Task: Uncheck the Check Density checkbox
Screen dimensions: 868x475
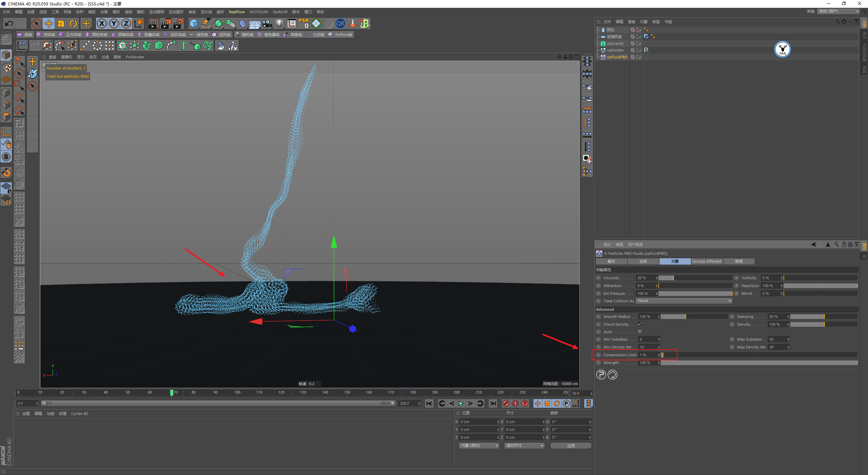Action: (640, 324)
